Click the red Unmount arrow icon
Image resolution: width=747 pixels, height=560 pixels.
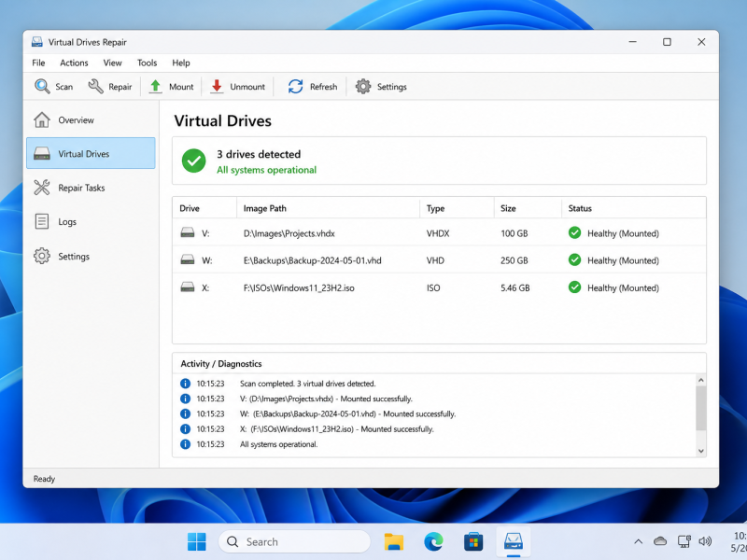coord(217,86)
